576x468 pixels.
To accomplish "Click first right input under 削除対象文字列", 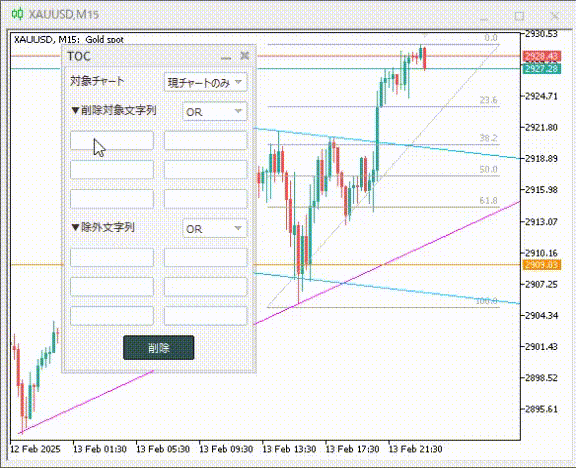I will pos(206,140).
